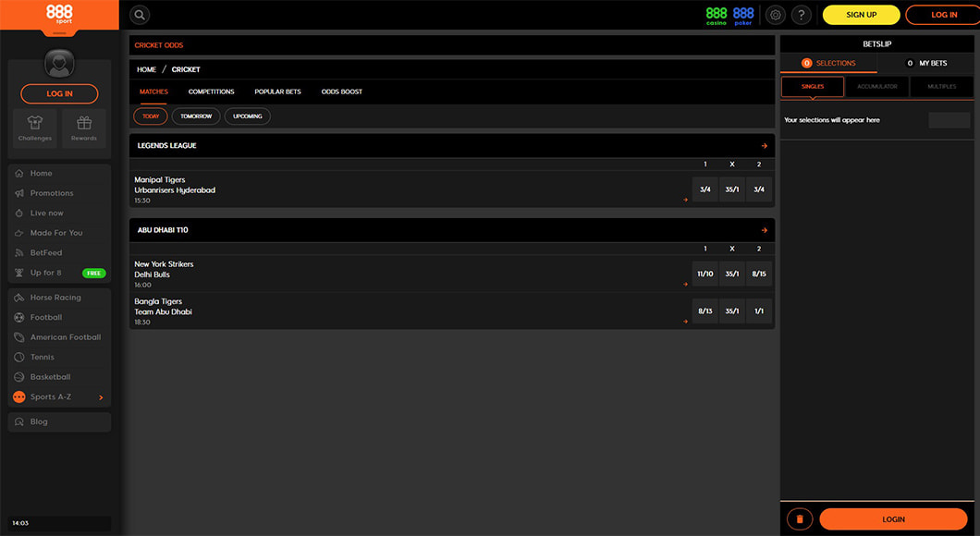
Task: Open 888 poker logo link
Action: pyautogui.click(x=743, y=16)
